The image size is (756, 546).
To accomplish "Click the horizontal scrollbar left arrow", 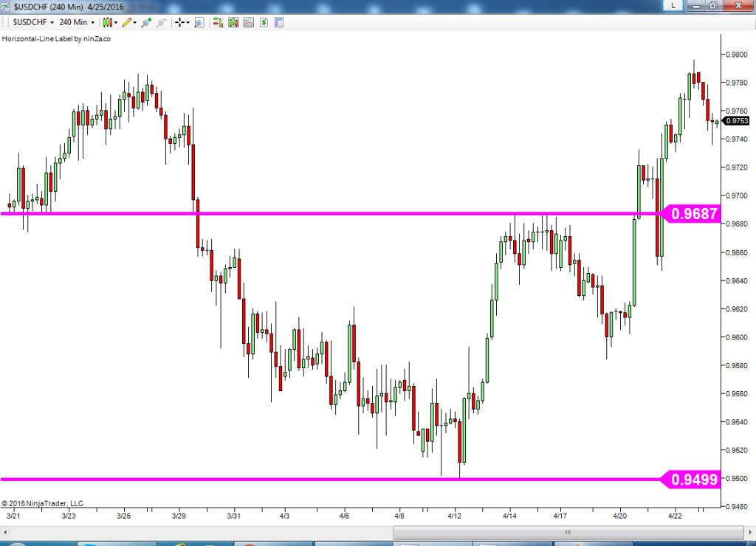I will [5, 533].
